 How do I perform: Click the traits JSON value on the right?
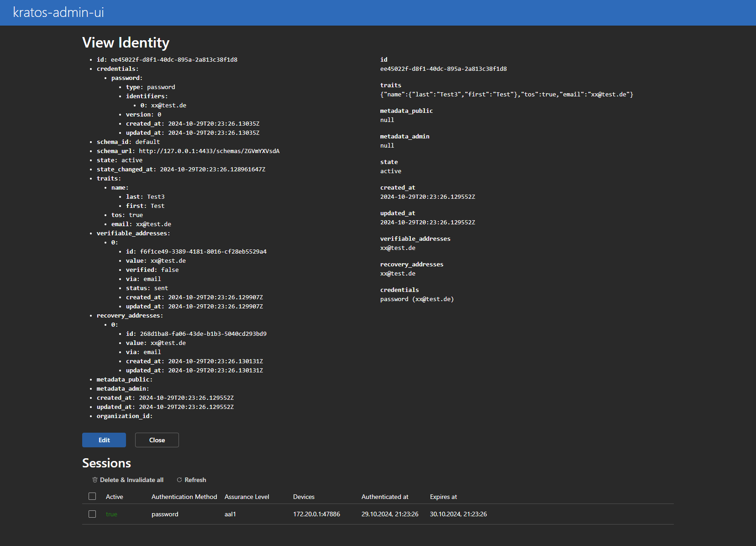coord(507,95)
